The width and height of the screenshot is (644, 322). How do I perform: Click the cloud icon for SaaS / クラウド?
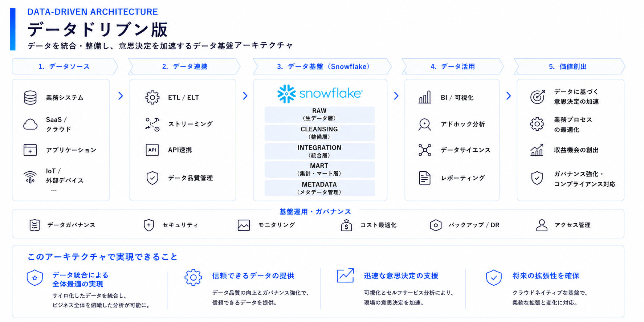[30, 125]
